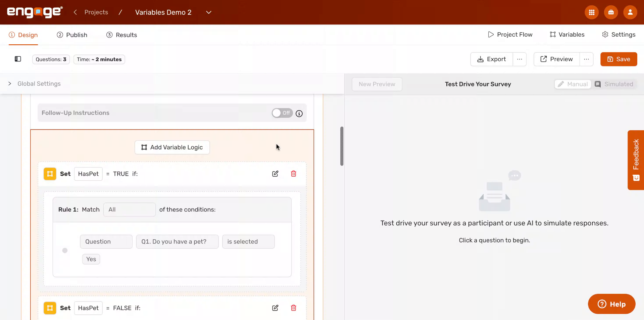Viewport: 644px width, 320px height.
Task: Select the condition radio dot in Rule 1
Action: point(65,250)
